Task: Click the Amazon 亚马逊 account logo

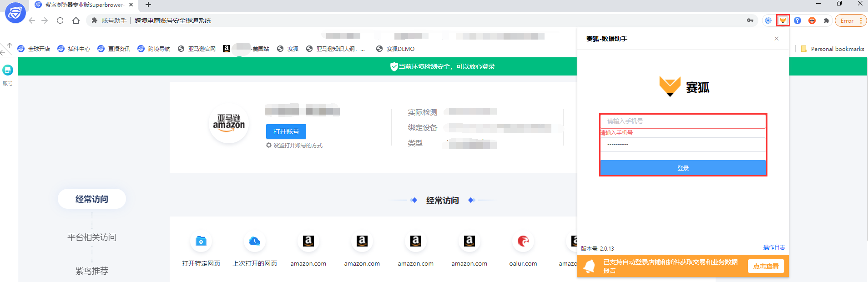Action: point(229,123)
